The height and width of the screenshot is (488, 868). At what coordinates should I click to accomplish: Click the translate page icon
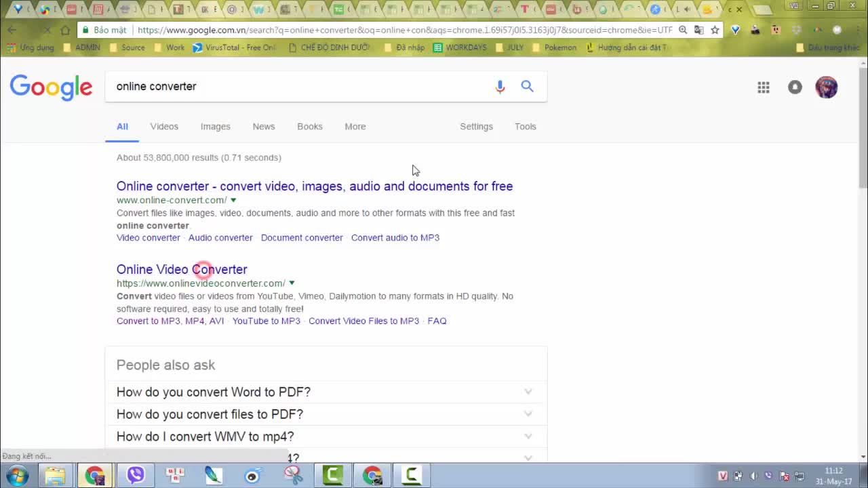(x=698, y=30)
